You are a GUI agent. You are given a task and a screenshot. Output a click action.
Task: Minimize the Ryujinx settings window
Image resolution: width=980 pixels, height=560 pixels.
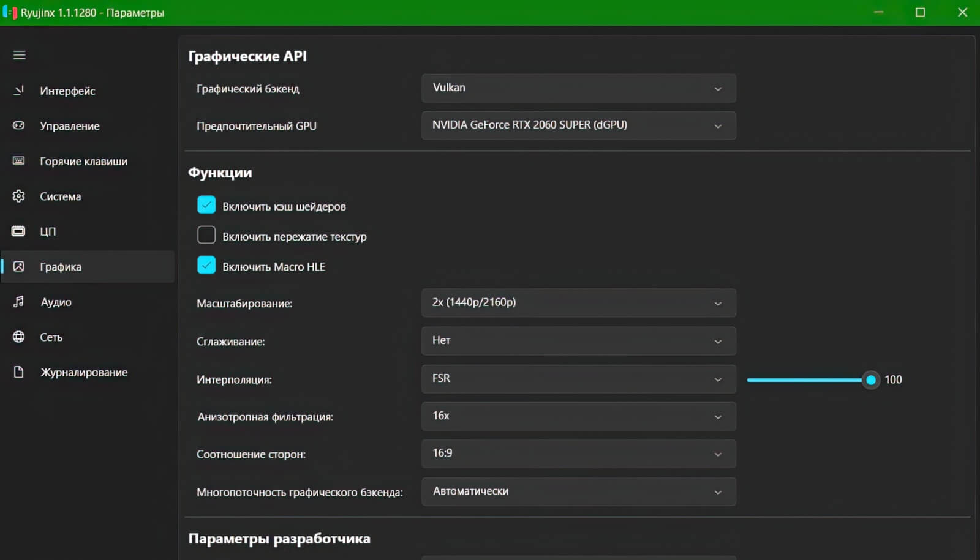878,12
